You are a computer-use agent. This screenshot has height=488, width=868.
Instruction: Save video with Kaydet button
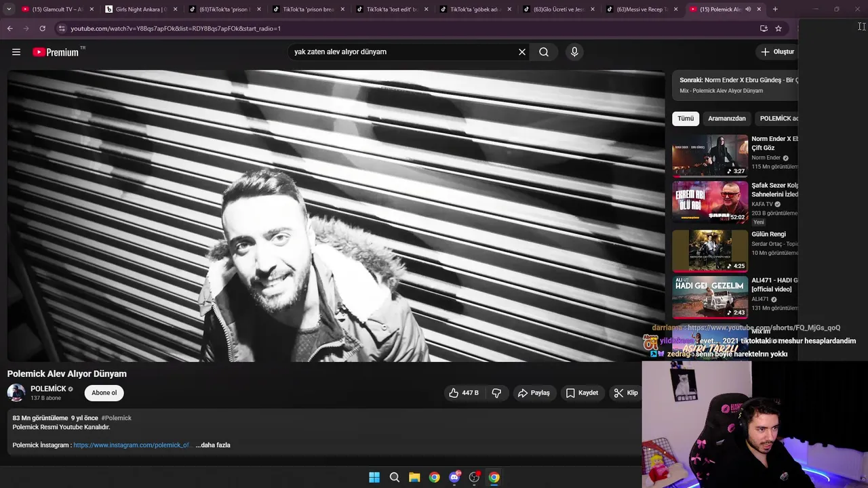pos(582,392)
